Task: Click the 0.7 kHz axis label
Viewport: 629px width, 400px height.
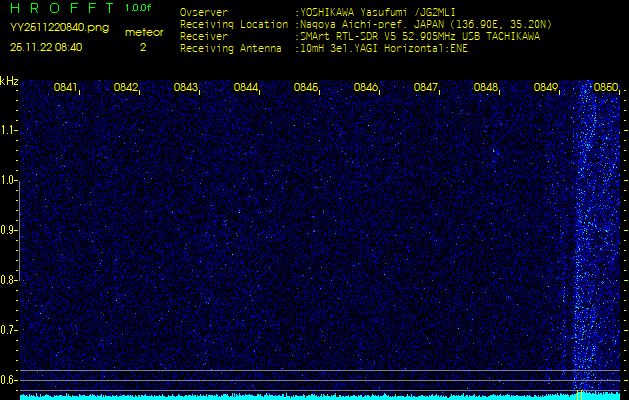Action: pos(7,330)
